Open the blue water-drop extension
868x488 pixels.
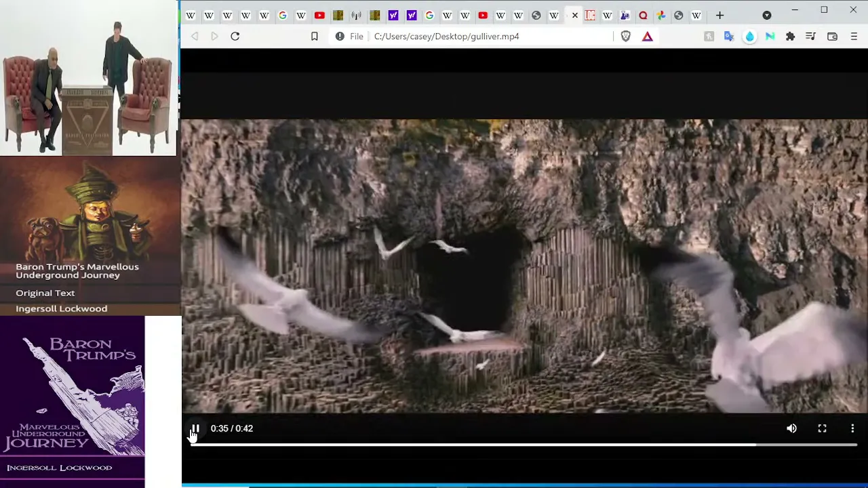(749, 36)
